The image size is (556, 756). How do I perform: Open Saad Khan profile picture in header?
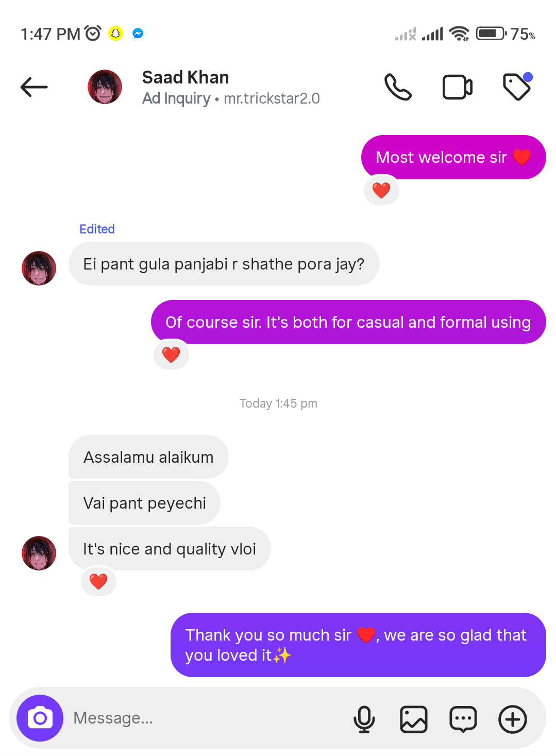pos(105,87)
